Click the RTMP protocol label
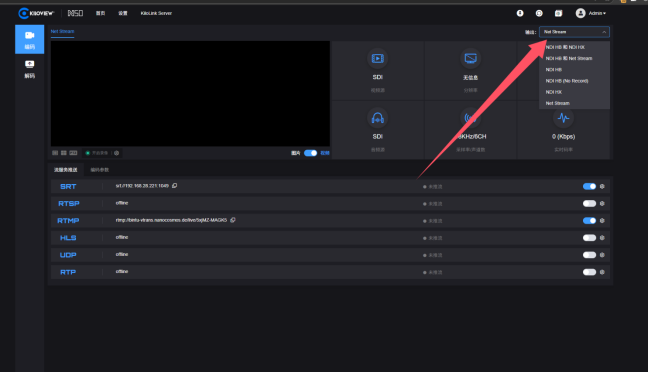This screenshot has height=373, width=648. click(68, 221)
